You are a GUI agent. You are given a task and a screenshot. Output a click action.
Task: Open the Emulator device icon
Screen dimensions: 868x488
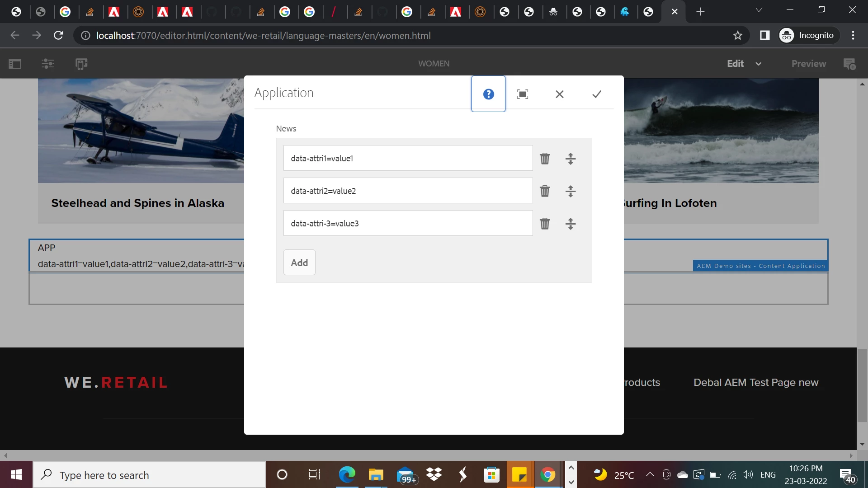click(x=81, y=64)
